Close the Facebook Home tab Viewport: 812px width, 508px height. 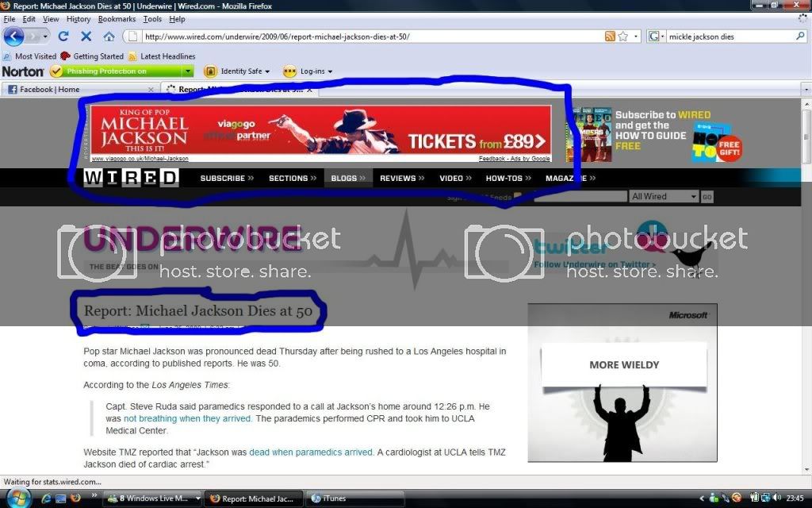[151, 90]
